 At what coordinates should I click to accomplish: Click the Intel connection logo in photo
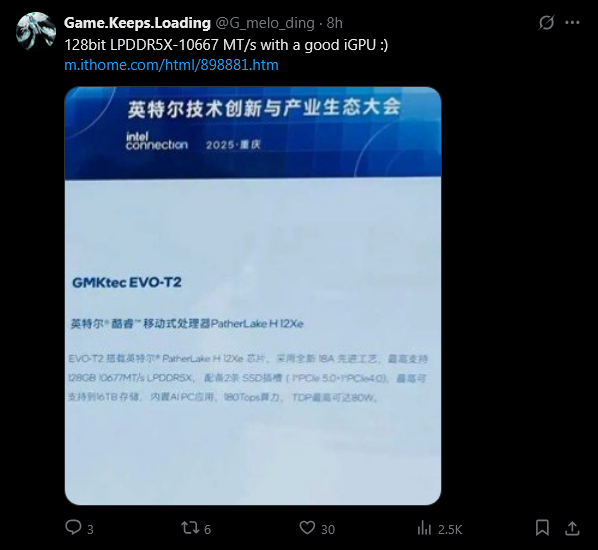[x=156, y=141]
